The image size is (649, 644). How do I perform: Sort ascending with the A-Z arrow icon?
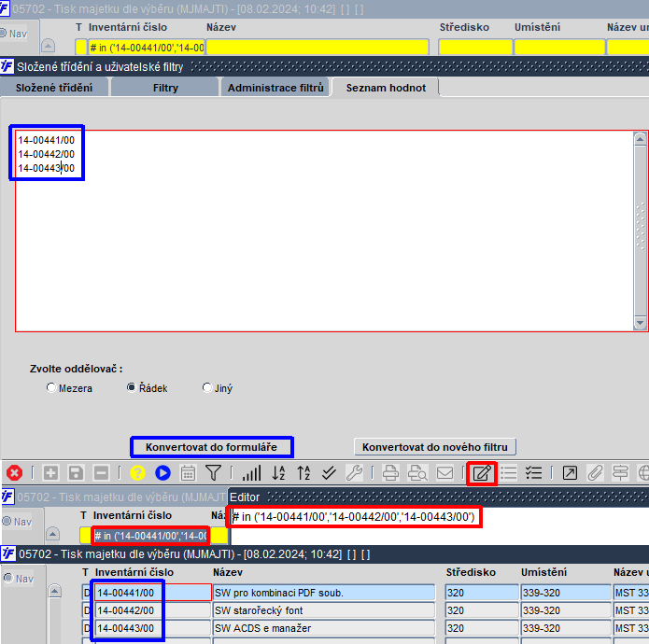point(278,473)
